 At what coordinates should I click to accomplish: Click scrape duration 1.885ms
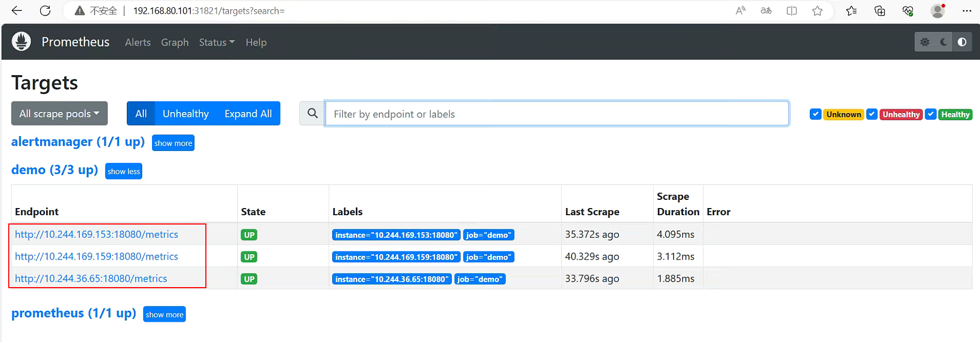[675, 278]
